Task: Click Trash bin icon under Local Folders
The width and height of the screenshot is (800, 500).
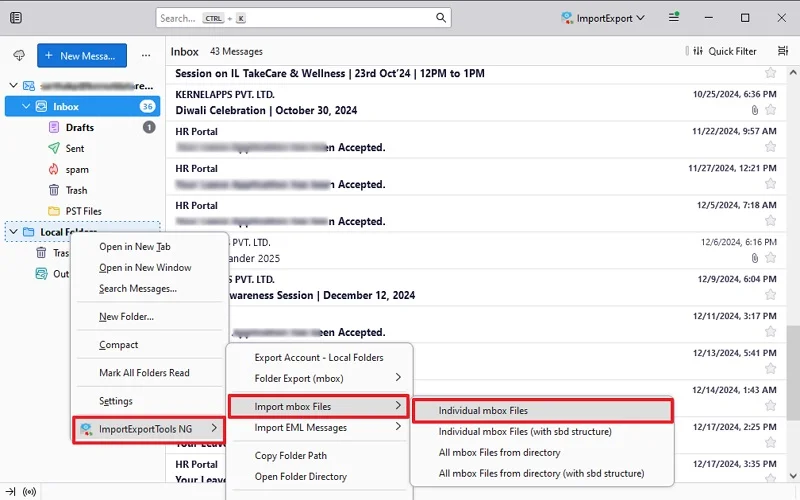Action: (x=41, y=253)
